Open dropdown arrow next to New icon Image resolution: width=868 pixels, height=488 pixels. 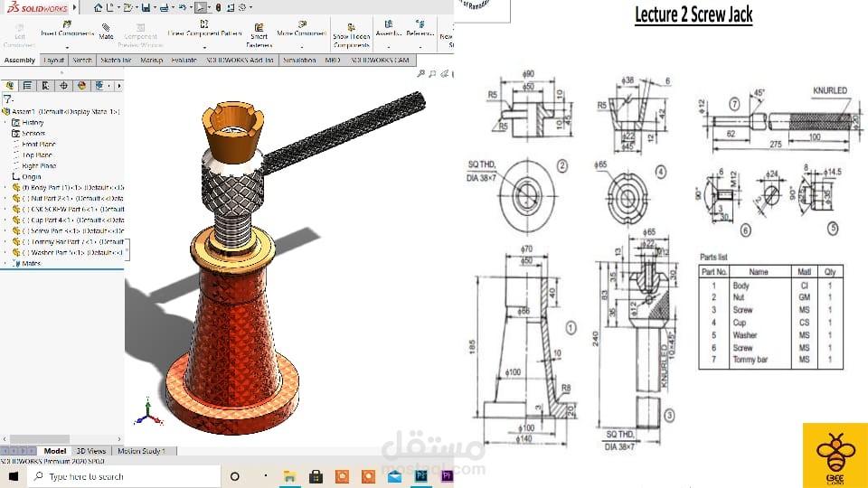[x=118, y=8]
